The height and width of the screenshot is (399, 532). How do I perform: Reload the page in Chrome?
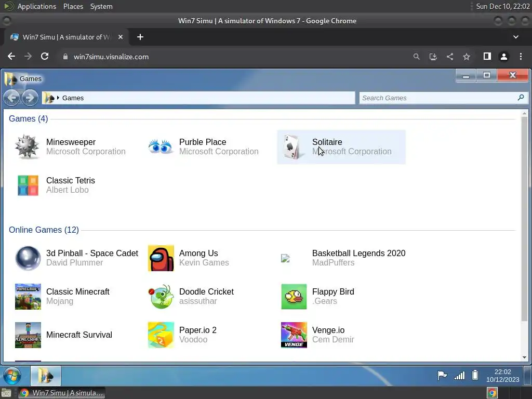(45, 56)
